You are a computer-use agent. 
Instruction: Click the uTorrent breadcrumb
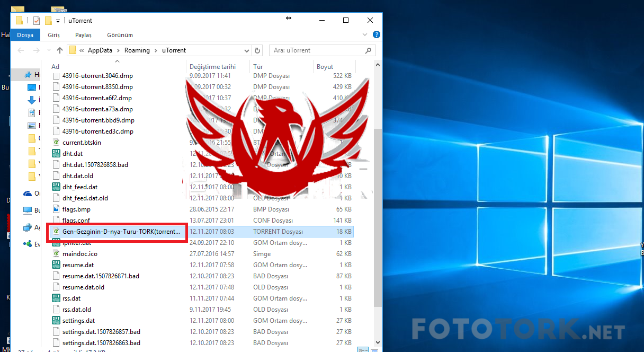coord(174,50)
